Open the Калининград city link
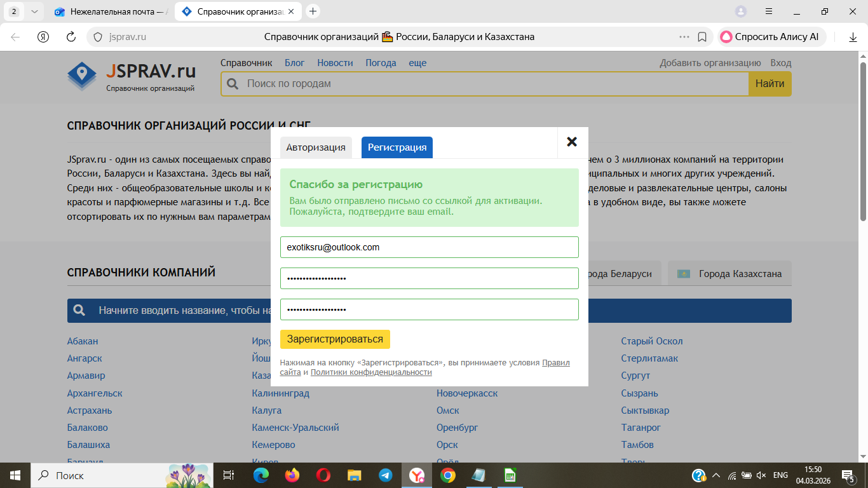 point(280,393)
